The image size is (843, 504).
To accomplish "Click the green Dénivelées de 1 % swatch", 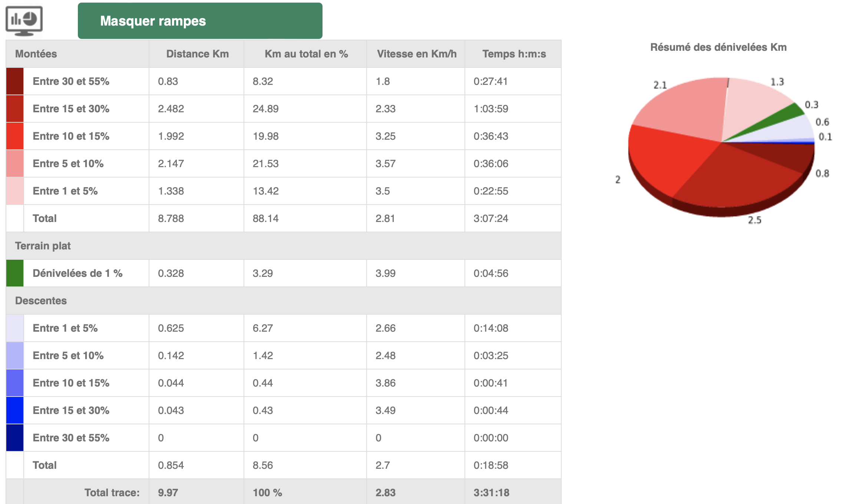I will coord(15,273).
